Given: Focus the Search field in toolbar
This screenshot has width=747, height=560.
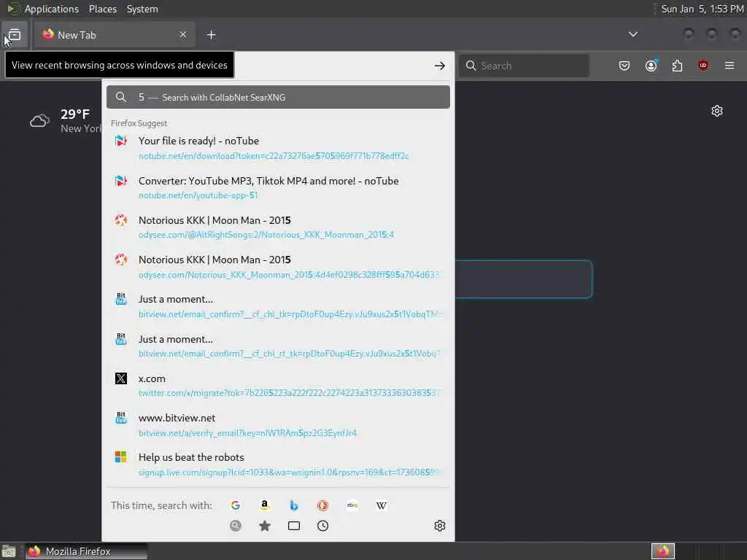Looking at the screenshot, I should tap(524, 66).
